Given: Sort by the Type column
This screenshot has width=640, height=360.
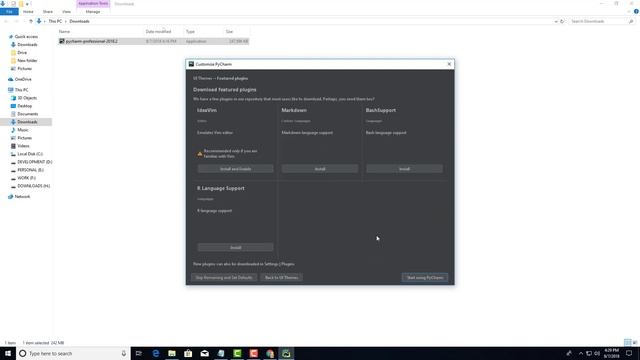Looking at the screenshot, I should point(190,31).
